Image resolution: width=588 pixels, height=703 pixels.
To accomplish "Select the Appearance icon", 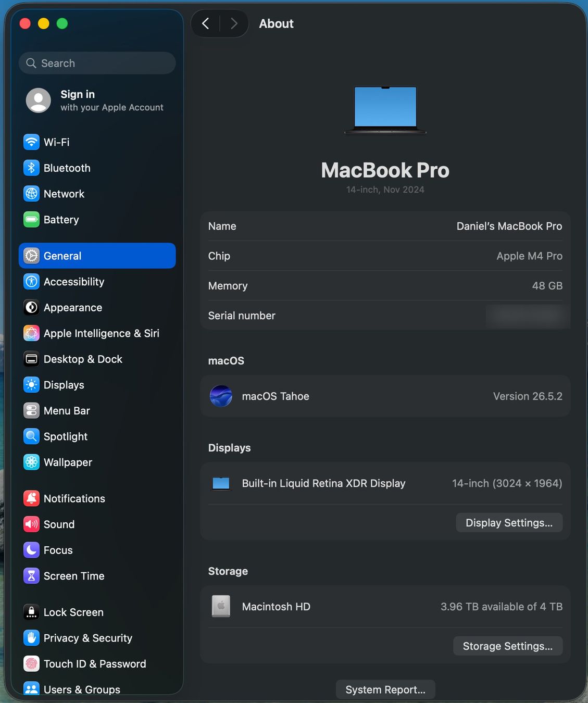I will pyautogui.click(x=31, y=307).
